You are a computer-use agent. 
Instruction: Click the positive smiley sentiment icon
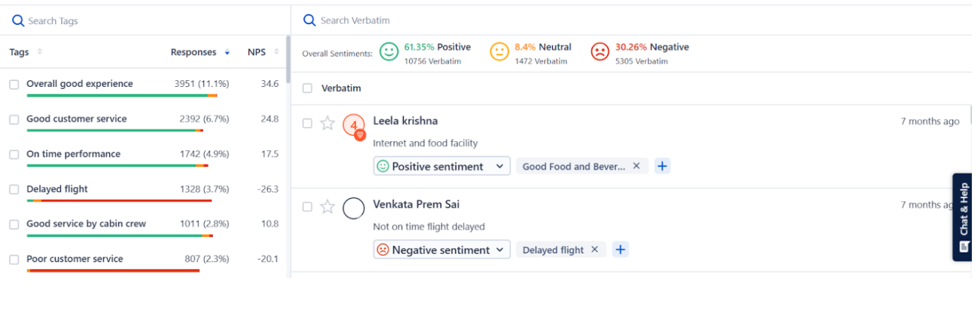pos(389,51)
